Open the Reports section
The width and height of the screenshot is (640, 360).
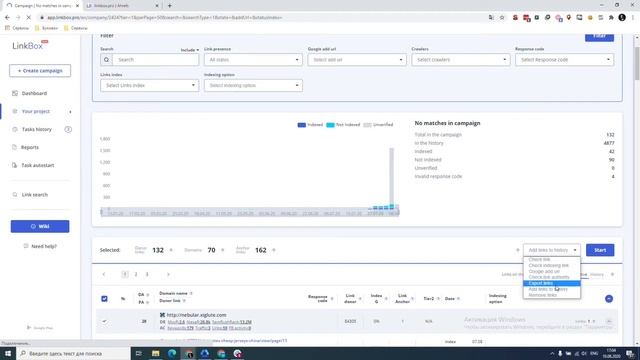point(29,147)
